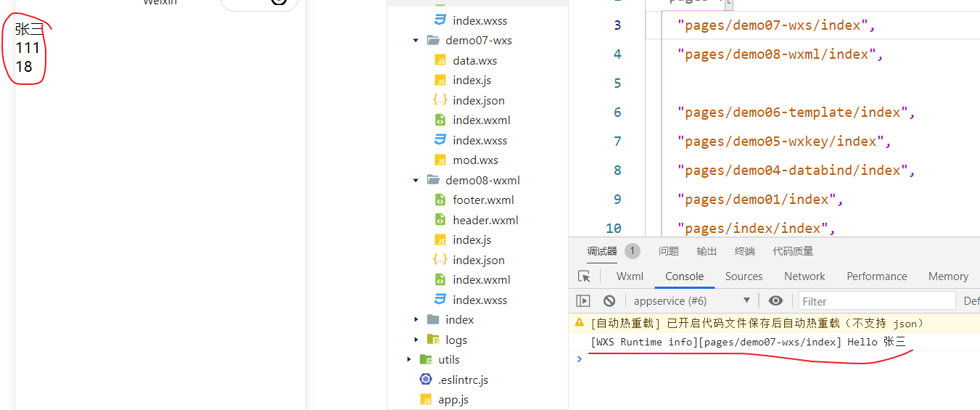Click code line "pages/demo04-databind/index"

pyautogui.click(x=797, y=171)
